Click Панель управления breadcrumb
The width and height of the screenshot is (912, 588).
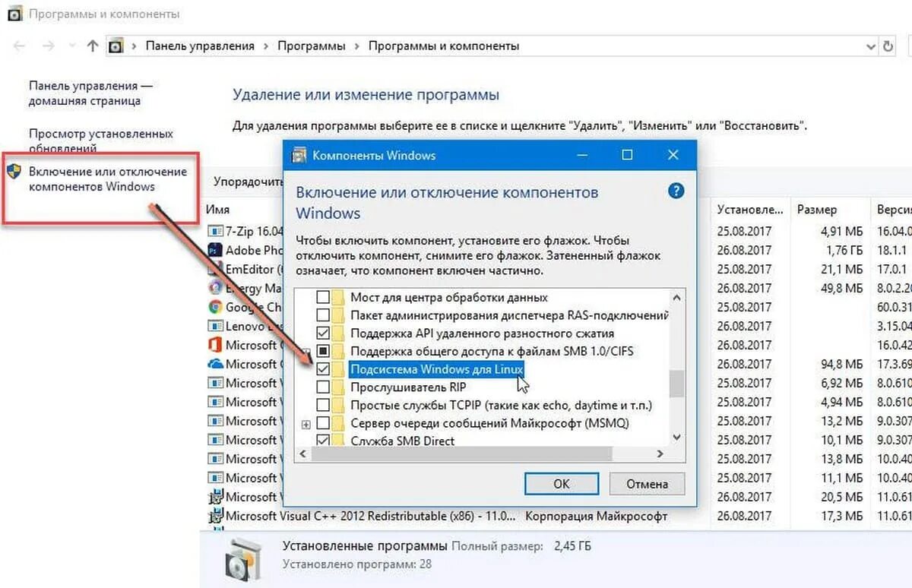click(x=200, y=46)
